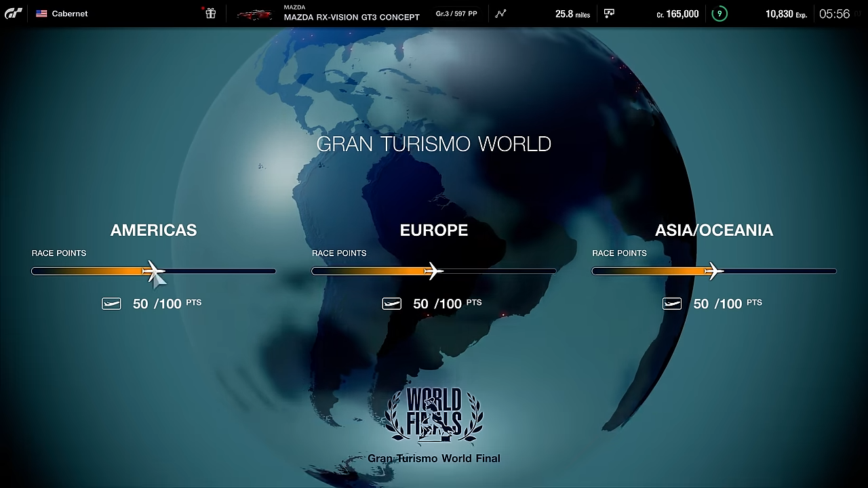
Task: Click the MAZDA RX-VISION GT3 CONCEPT label
Action: coord(351,18)
